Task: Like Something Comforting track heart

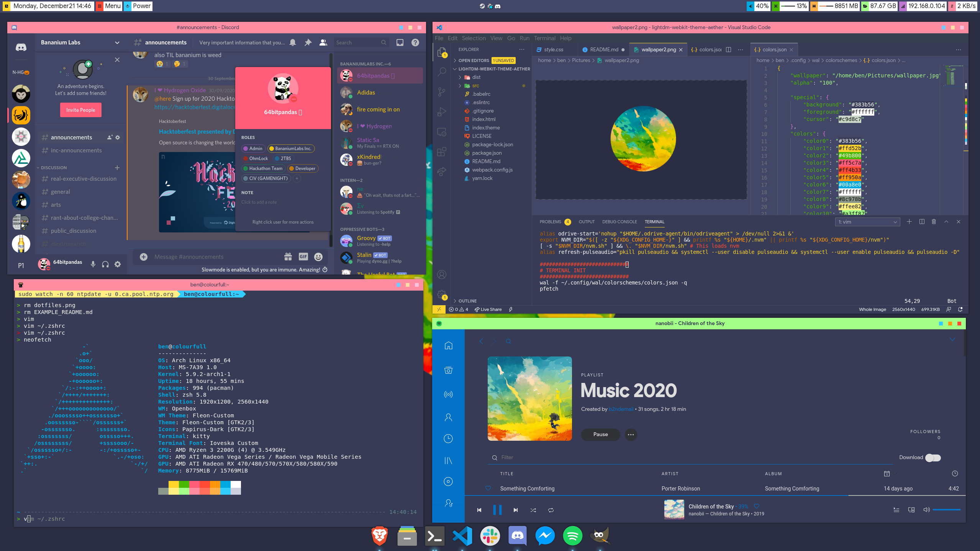Action: click(x=488, y=488)
